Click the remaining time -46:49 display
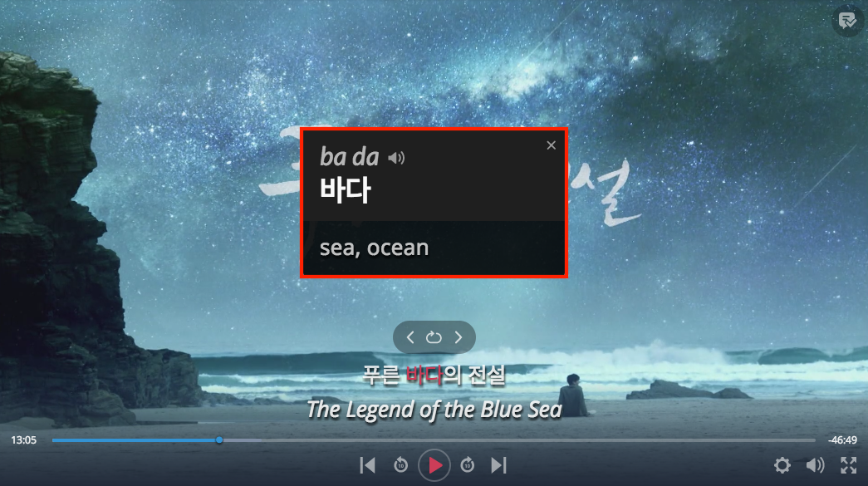Image resolution: width=868 pixels, height=486 pixels. pos(842,440)
